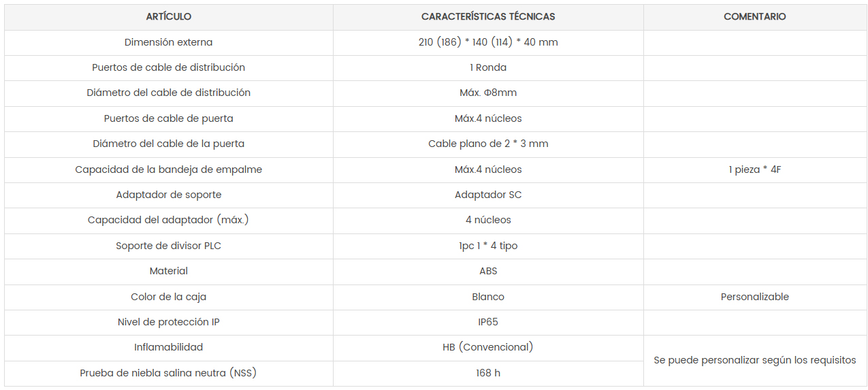Viewport: 868px width, 390px height.
Task: Select the Soporte de divisor PLC cell
Action: tap(169, 246)
